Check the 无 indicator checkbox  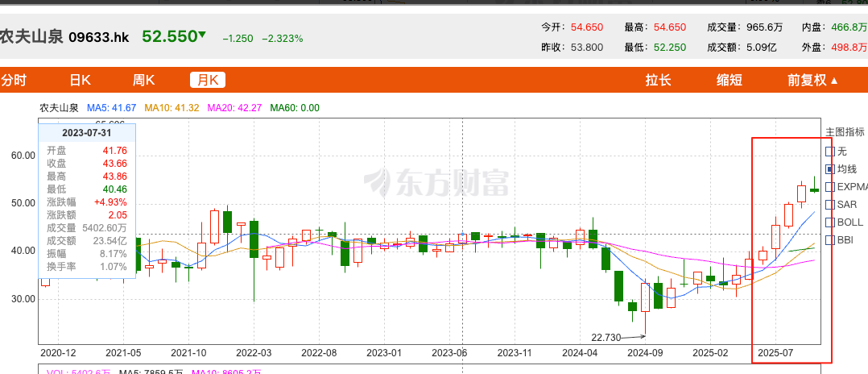pyautogui.click(x=829, y=151)
